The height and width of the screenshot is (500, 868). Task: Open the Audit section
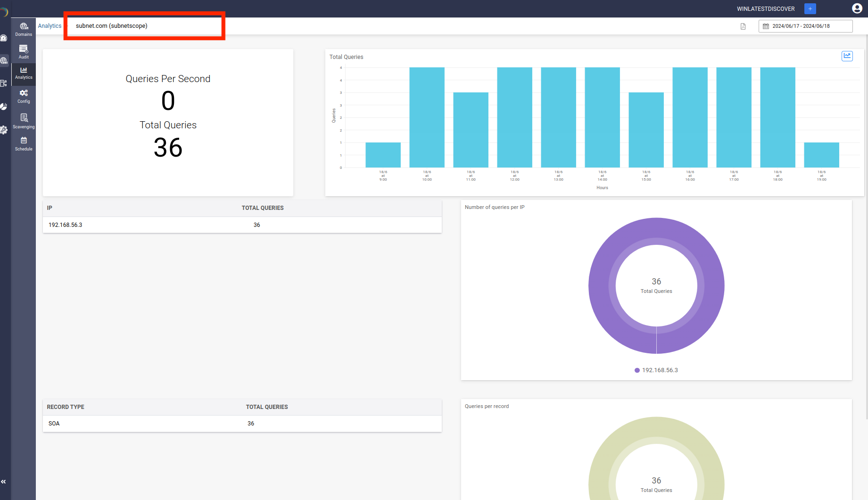point(24,52)
